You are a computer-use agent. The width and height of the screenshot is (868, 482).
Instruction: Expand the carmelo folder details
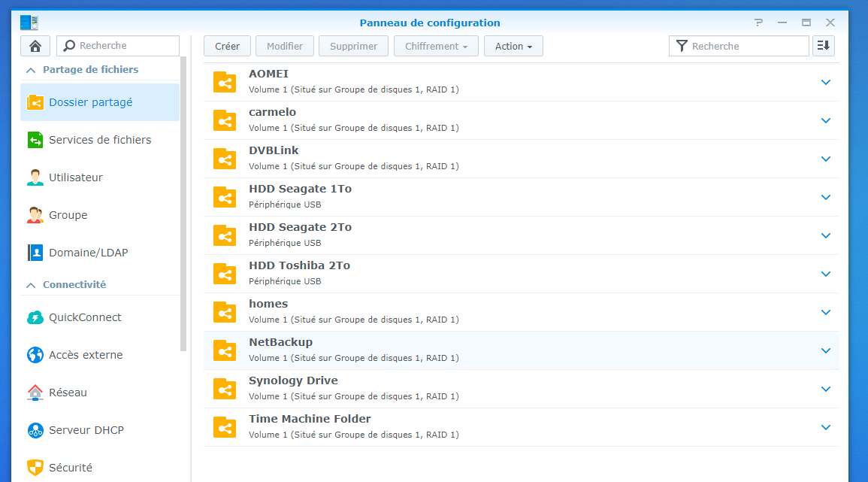pyautogui.click(x=826, y=121)
